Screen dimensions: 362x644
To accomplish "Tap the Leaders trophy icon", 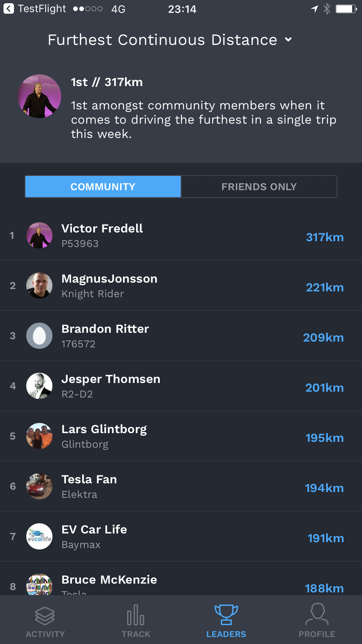I will 226,615.
